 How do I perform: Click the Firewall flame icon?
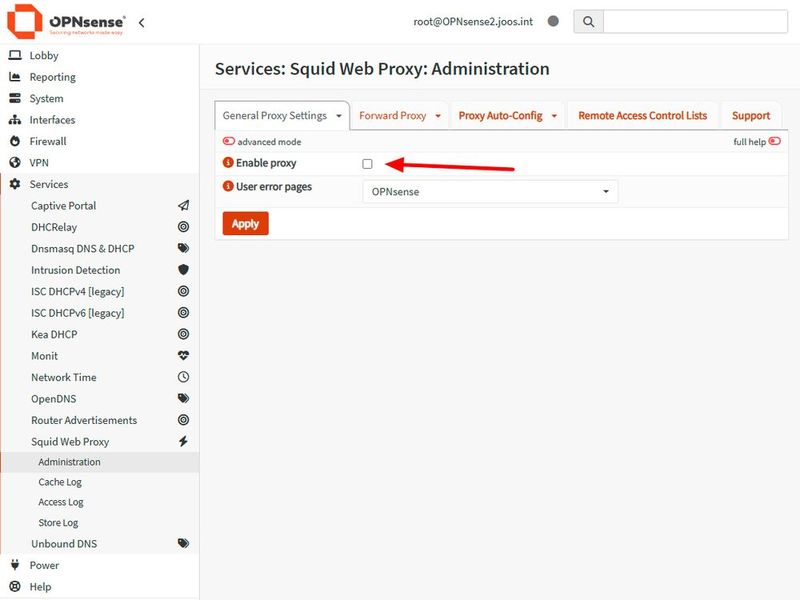pos(15,141)
